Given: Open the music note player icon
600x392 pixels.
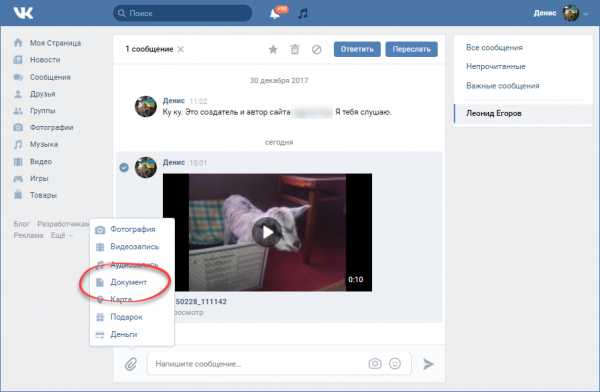Looking at the screenshot, I should point(303,13).
